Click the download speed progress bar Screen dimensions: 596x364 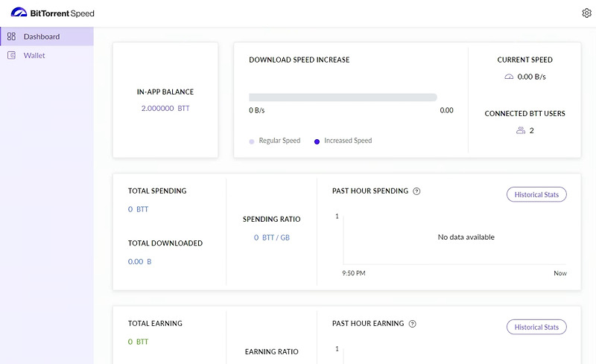point(343,97)
